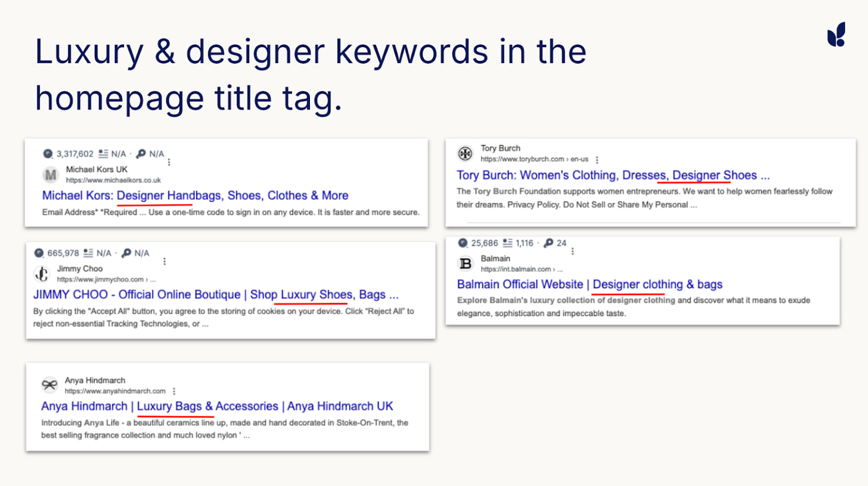Click the card icon in Jimmy Choo metrics
868x486 pixels.
coord(88,253)
